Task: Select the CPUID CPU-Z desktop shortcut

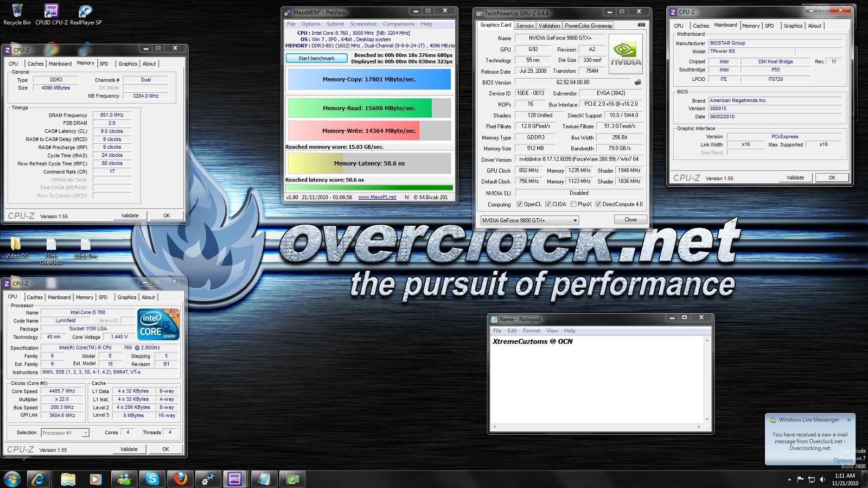Action: click(52, 15)
